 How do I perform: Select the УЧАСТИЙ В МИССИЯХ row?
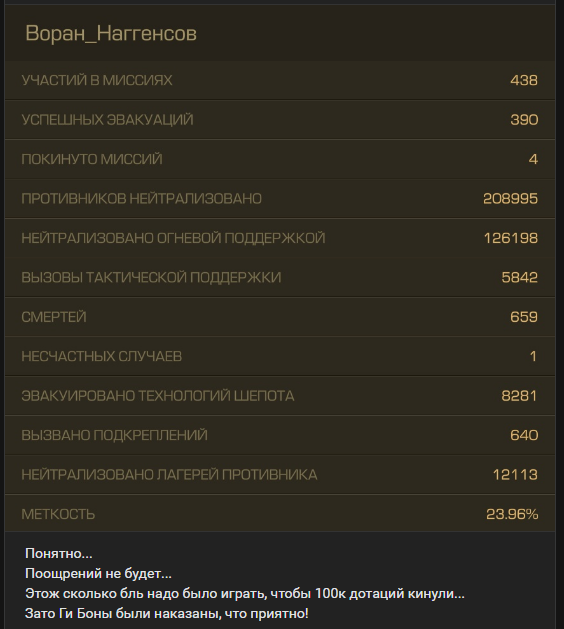point(280,80)
